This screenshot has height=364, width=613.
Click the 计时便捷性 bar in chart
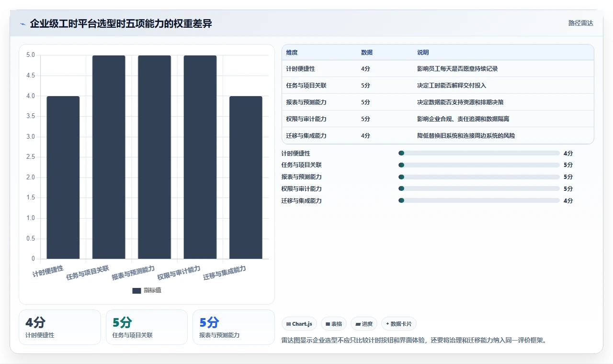click(x=63, y=177)
